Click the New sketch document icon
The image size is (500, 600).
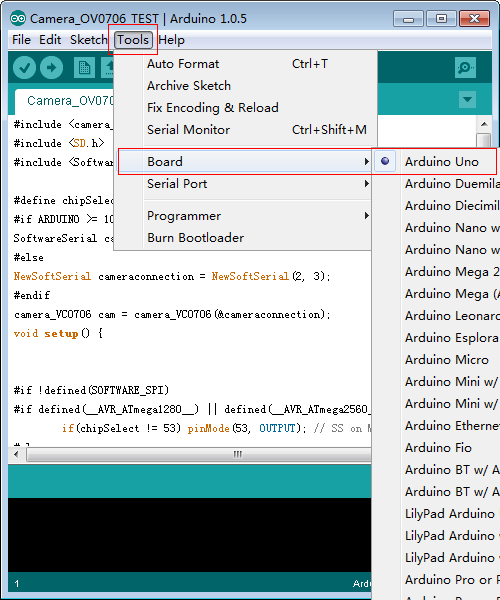[84, 68]
